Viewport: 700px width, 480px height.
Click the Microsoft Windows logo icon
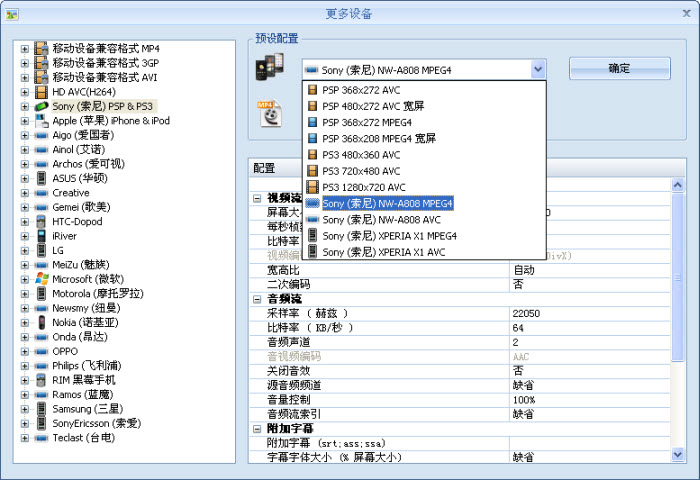pos(41,279)
